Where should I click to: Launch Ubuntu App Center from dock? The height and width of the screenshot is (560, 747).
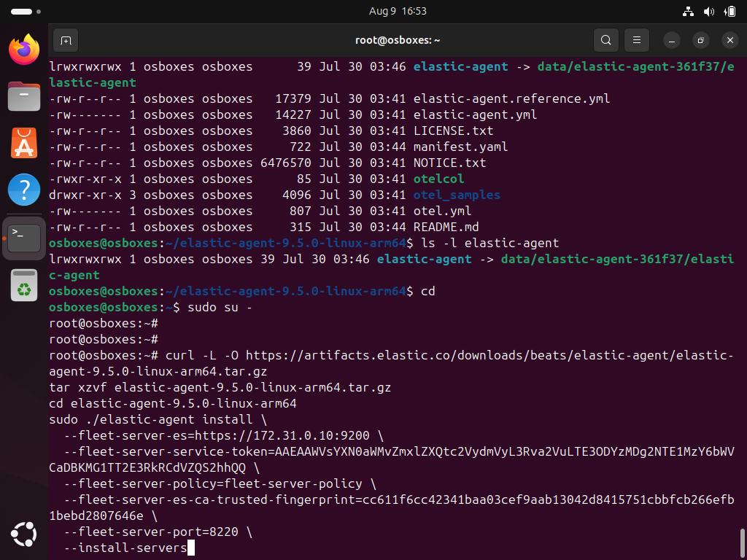[x=24, y=143]
